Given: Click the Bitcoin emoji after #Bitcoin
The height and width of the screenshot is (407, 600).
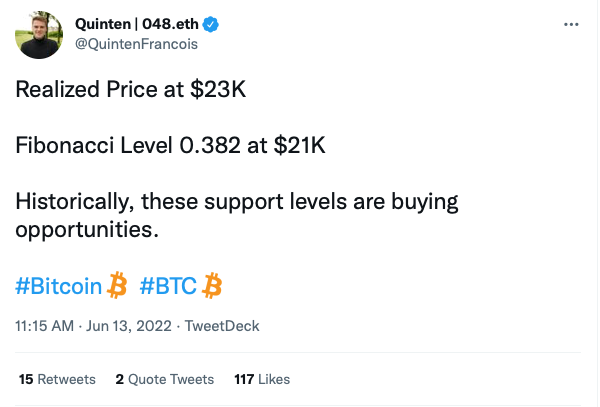Looking at the screenshot, I should pos(118,287).
